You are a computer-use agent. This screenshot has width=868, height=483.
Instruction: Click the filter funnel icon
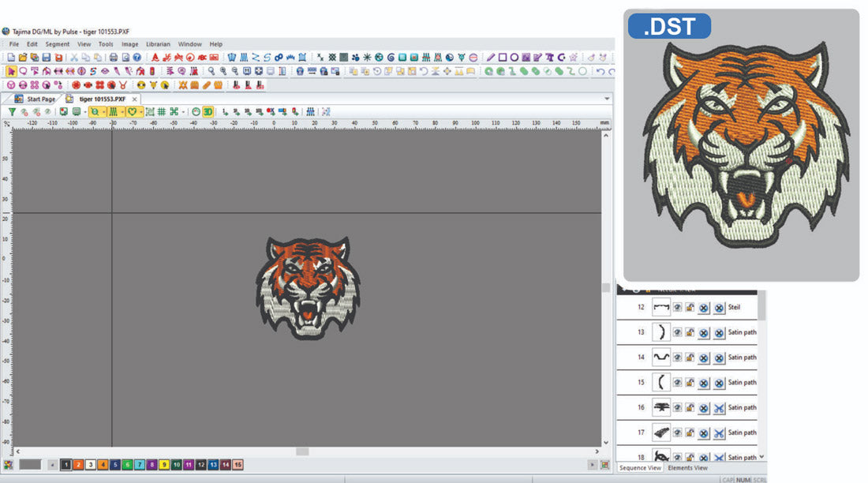coord(13,111)
